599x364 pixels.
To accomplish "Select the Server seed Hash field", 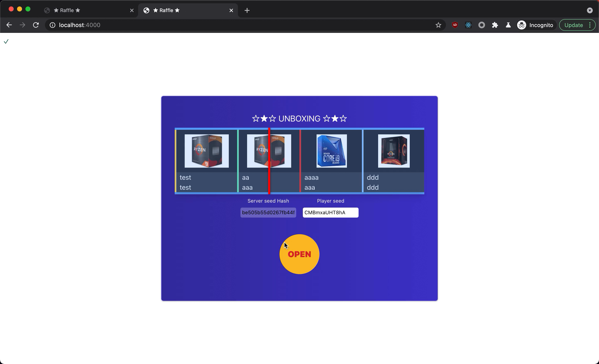I will coord(268,213).
